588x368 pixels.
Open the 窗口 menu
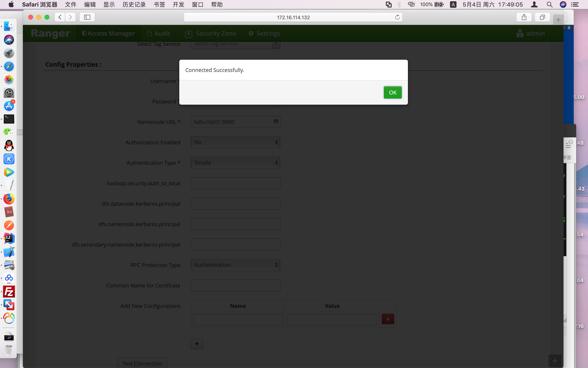(x=198, y=4)
